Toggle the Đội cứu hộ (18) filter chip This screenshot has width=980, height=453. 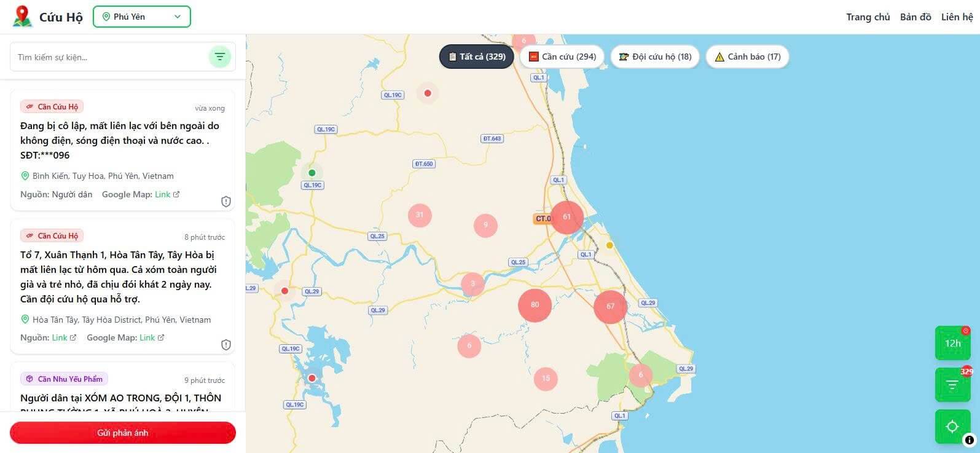pos(655,57)
